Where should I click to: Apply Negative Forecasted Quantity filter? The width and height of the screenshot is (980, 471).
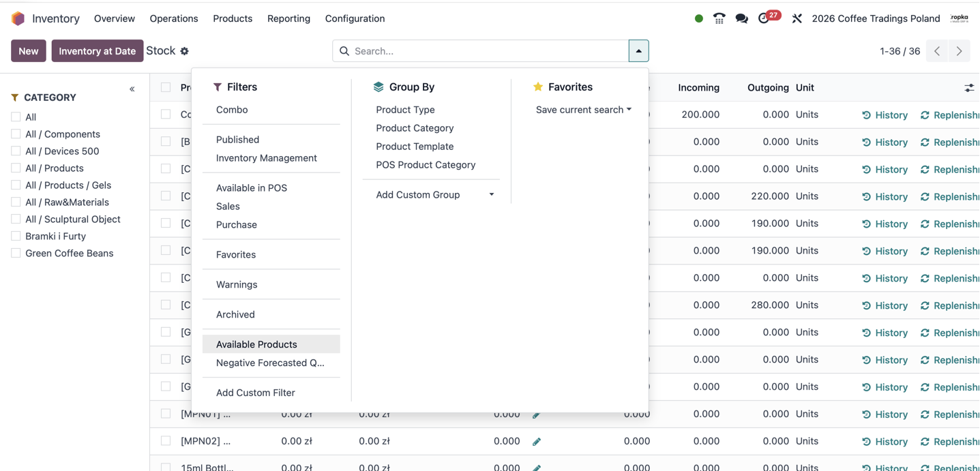271,363
